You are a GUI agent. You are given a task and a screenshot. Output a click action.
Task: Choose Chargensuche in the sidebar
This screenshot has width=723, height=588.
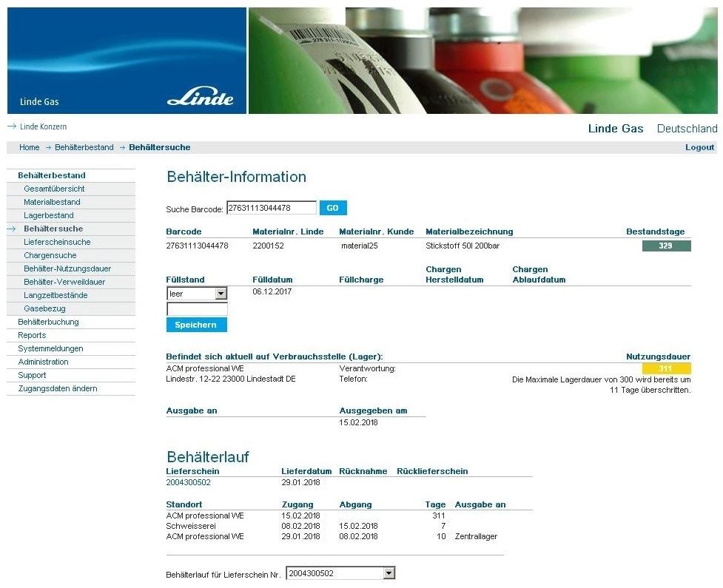click(x=50, y=255)
